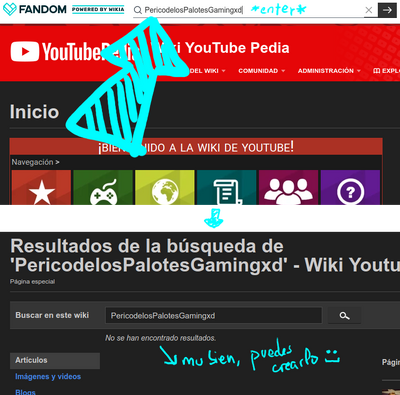Expand the COMUNIDAD dropdown menu
This screenshot has height=395, width=400.
pos(262,71)
